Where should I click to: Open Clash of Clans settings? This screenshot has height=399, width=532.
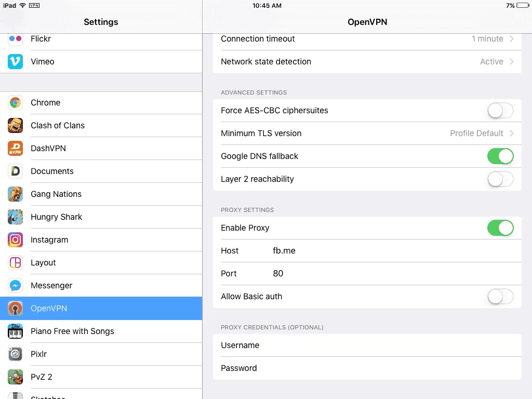101,125
